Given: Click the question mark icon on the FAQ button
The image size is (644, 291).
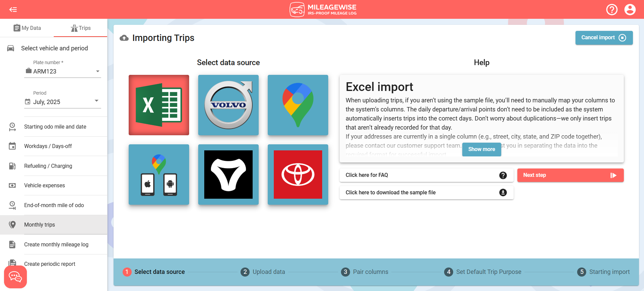Looking at the screenshot, I should coord(503,175).
